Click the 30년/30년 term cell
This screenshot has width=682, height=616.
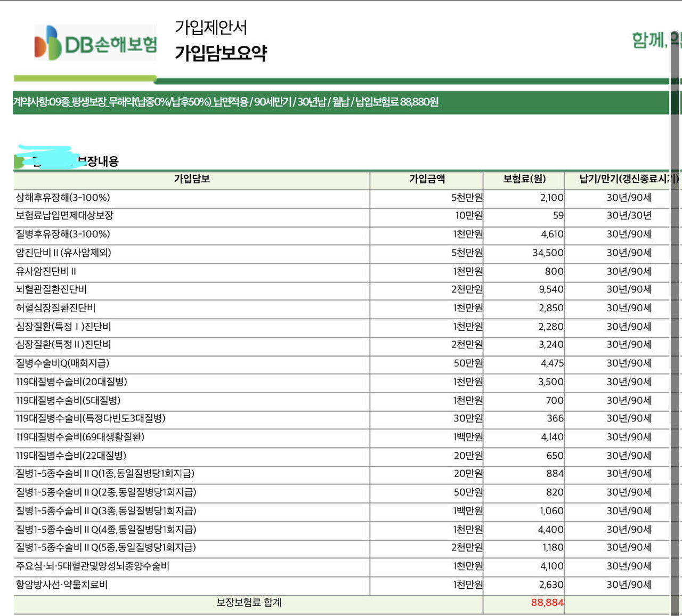(x=629, y=216)
